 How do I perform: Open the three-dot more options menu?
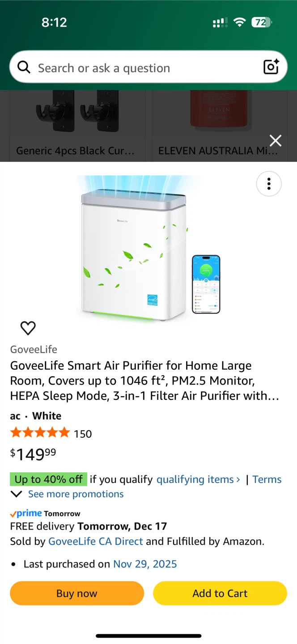(269, 184)
